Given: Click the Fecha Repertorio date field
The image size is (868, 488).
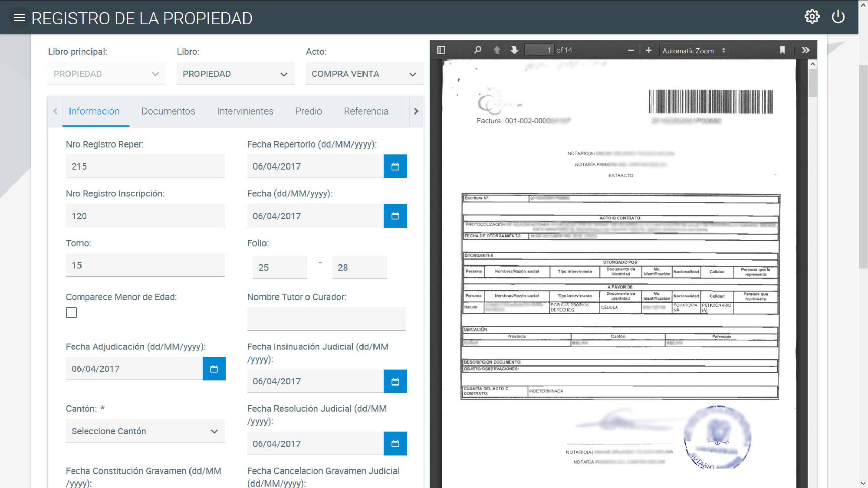Looking at the screenshot, I should [316, 166].
